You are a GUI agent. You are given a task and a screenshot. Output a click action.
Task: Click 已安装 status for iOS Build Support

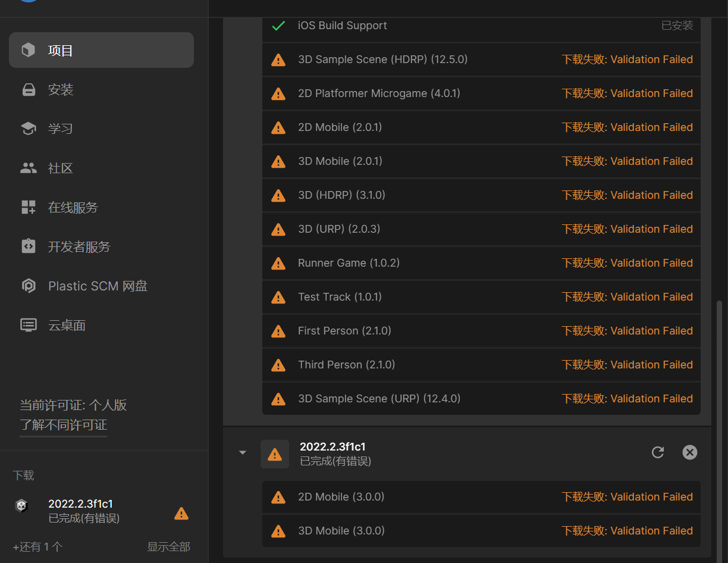coord(677,26)
